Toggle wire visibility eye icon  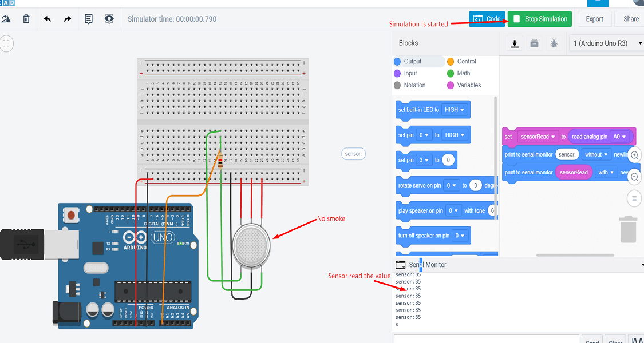point(109,19)
